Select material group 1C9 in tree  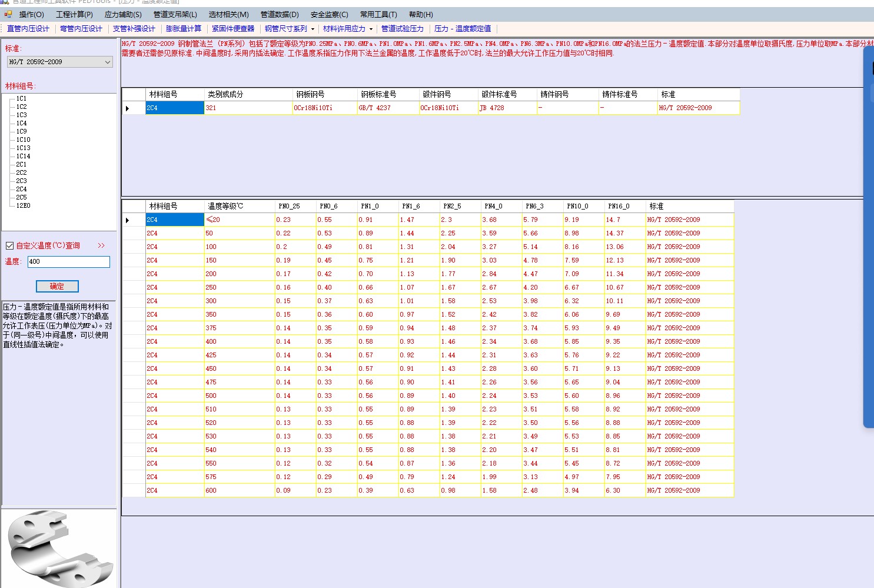click(x=21, y=131)
